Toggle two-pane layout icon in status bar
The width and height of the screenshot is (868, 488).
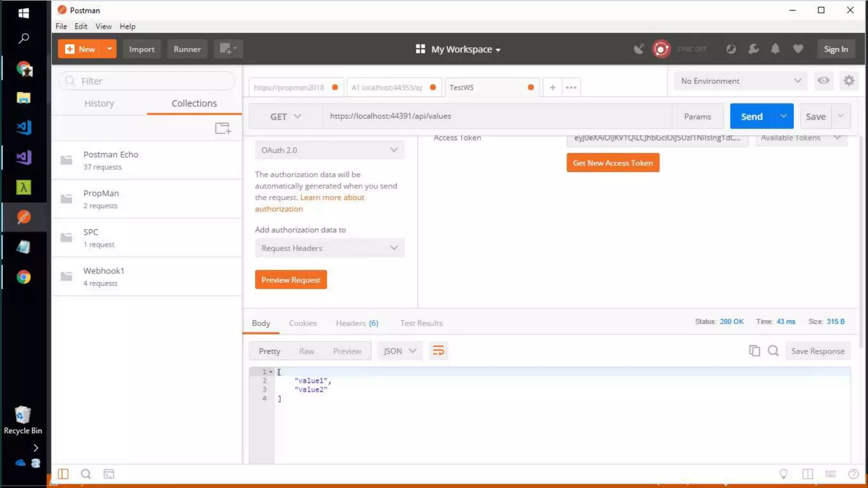coord(807,474)
